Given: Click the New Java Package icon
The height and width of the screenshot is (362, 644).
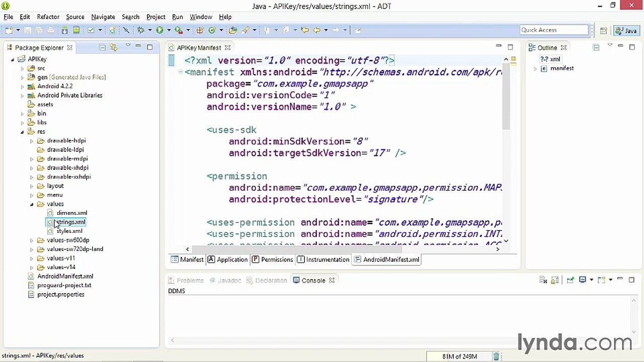Looking at the screenshot, I should [x=200, y=30].
